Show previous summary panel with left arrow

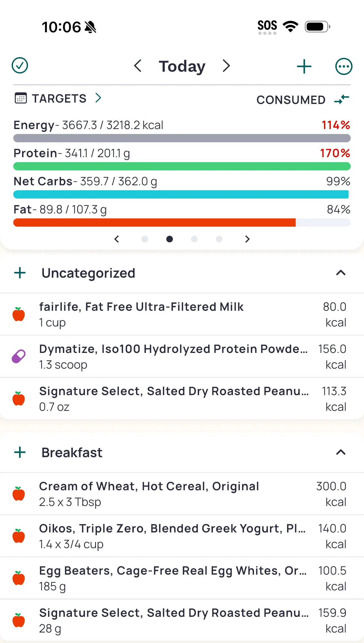point(117,239)
